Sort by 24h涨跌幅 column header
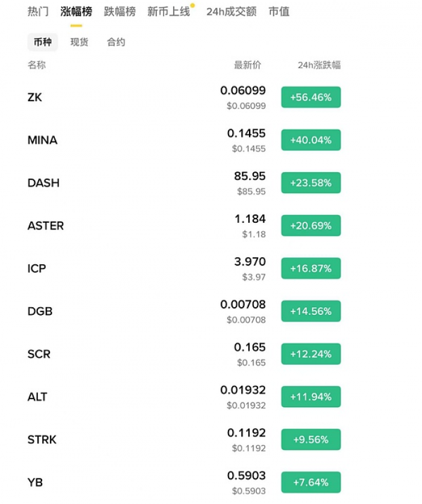The width and height of the screenshot is (422, 504). click(319, 65)
